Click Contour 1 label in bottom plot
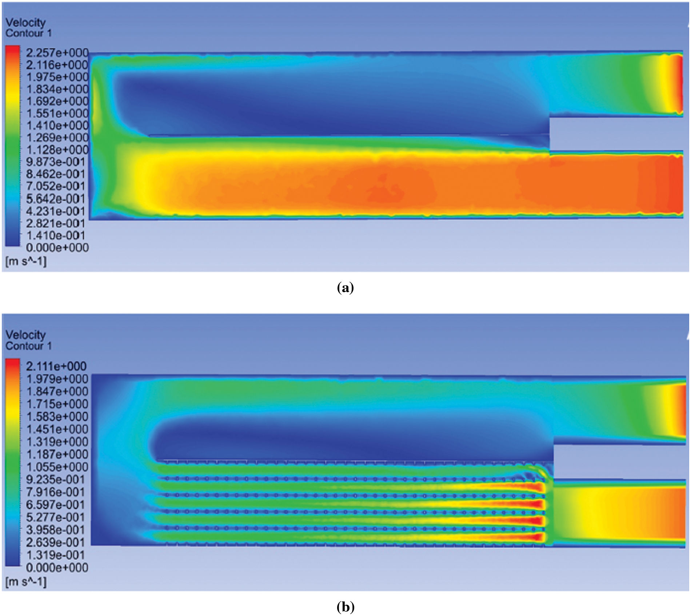 click(28, 346)
